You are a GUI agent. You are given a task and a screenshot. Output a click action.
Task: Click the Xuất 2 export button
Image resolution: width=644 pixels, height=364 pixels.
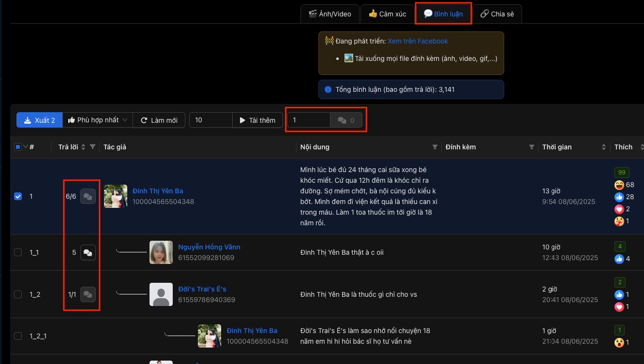pos(40,120)
